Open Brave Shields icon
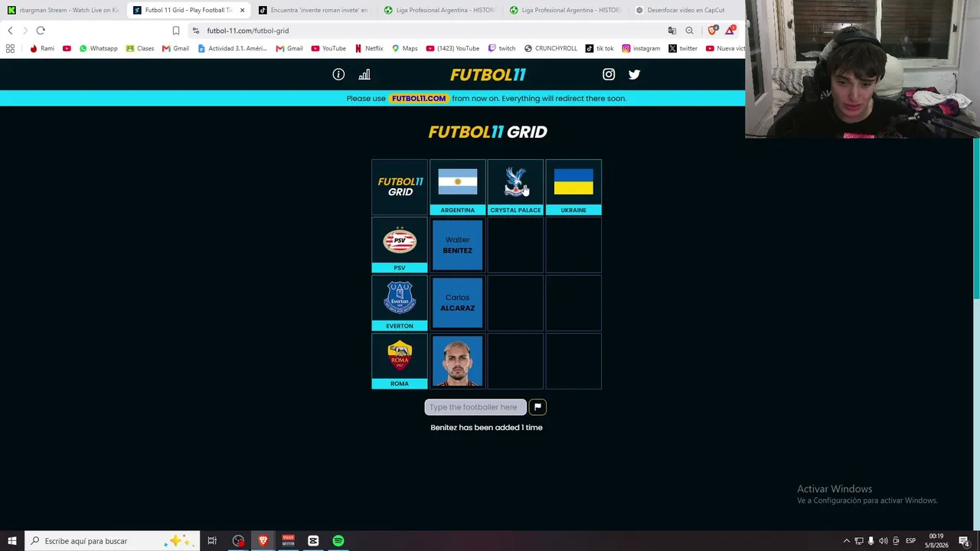This screenshot has height=551, width=980. [x=712, y=31]
